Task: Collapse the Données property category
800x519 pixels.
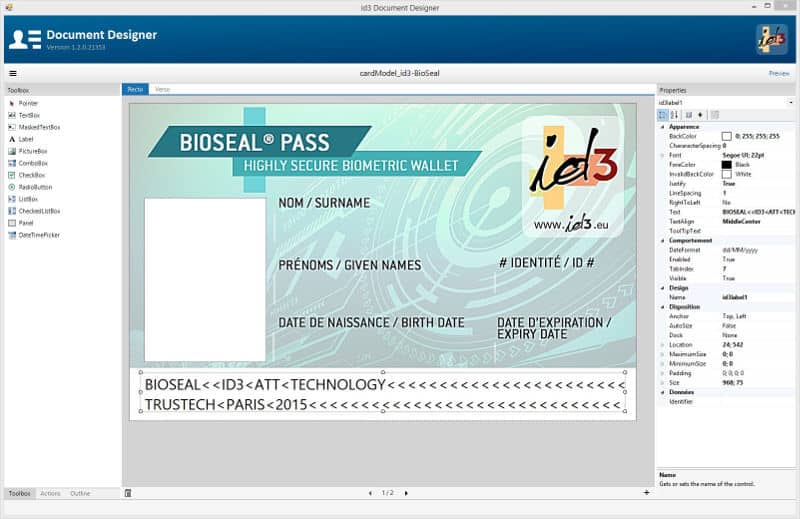Action: 663,392
